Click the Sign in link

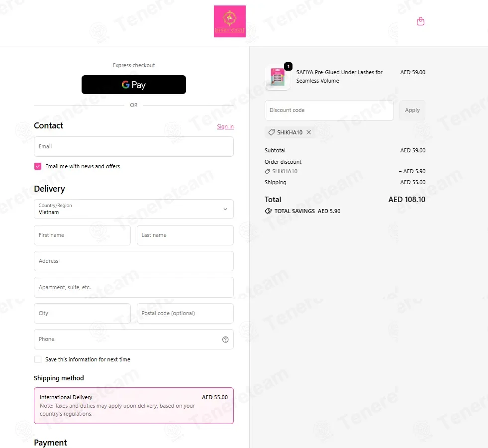pyautogui.click(x=225, y=126)
